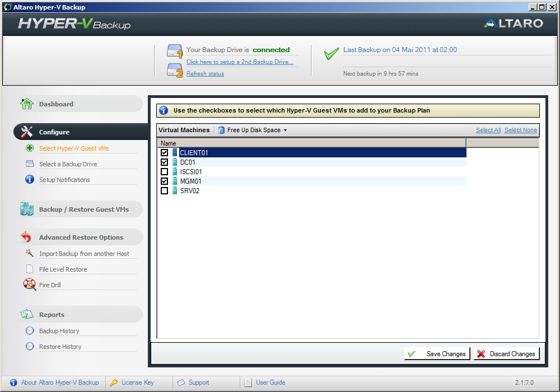
Task: Open the User Guide link
Action: pyautogui.click(x=270, y=382)
